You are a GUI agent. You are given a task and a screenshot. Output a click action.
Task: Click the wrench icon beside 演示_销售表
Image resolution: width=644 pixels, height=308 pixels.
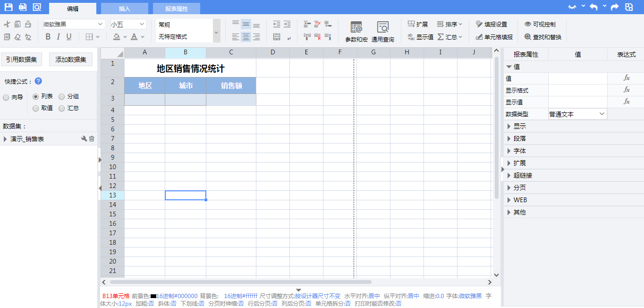click(84, 139)
